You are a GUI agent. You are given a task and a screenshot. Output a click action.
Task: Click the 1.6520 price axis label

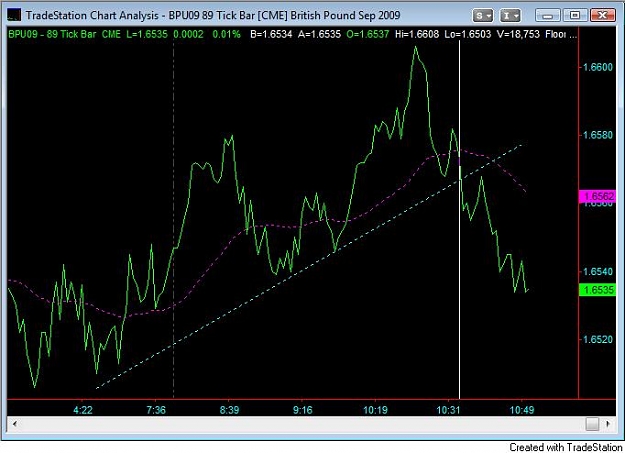tap(597, 339)
